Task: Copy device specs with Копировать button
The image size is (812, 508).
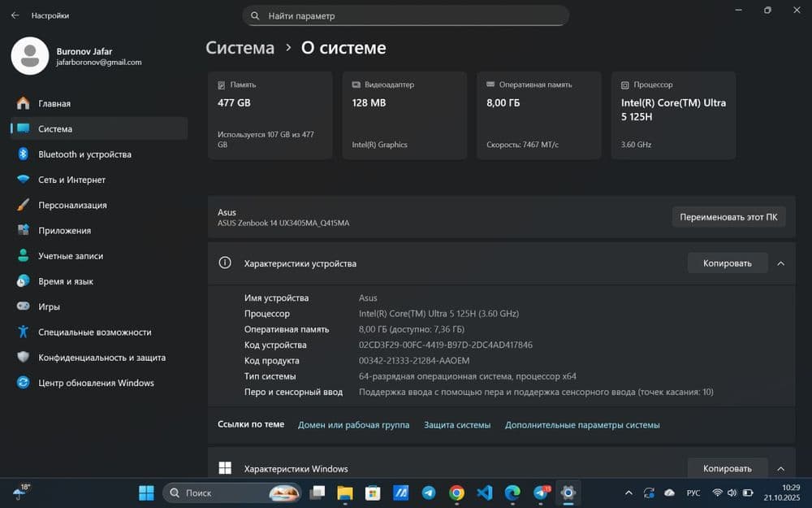Action: tap(727, 263)
